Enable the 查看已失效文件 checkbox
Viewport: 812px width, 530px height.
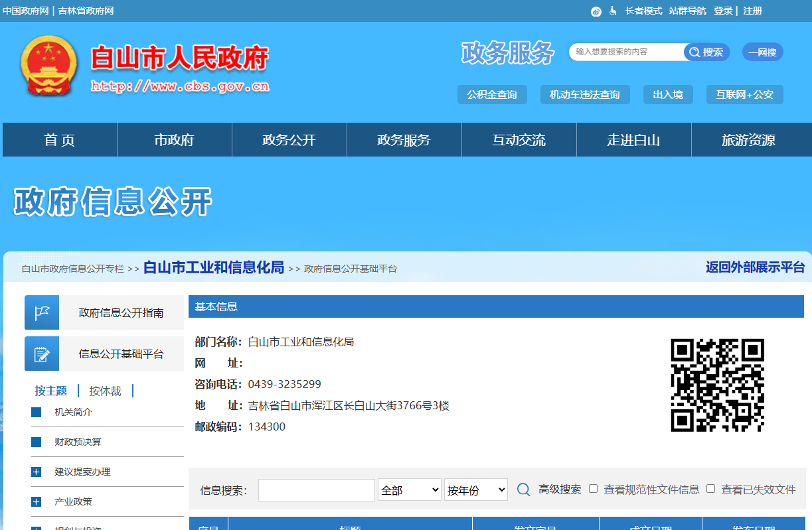(x=710, y=489)
